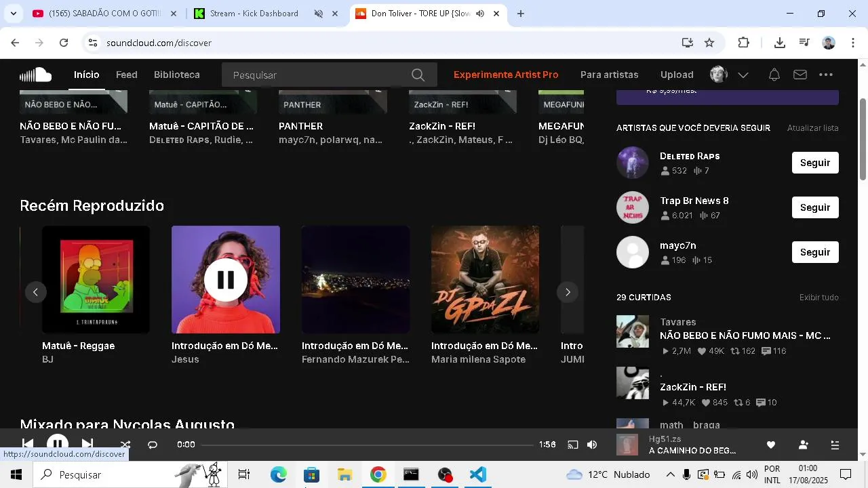
Task: Open Trap Br News 8 avatar
Action: tap(633, 207)
